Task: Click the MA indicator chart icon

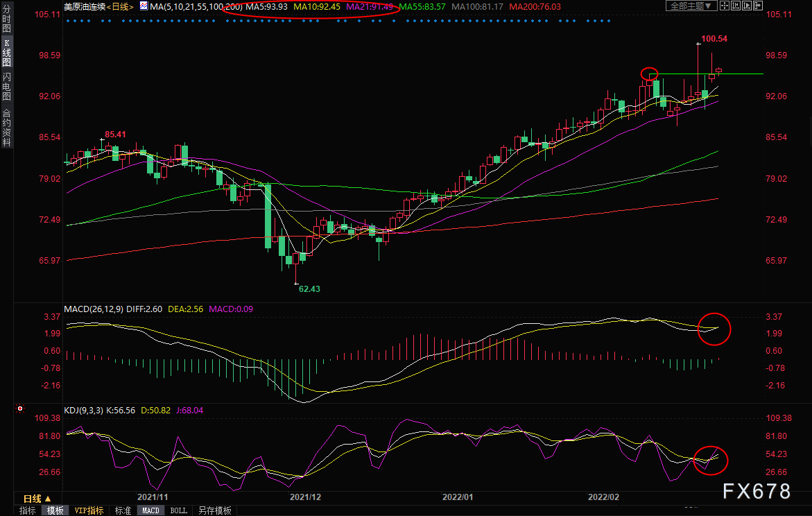Action: click(x=144, y=6)
